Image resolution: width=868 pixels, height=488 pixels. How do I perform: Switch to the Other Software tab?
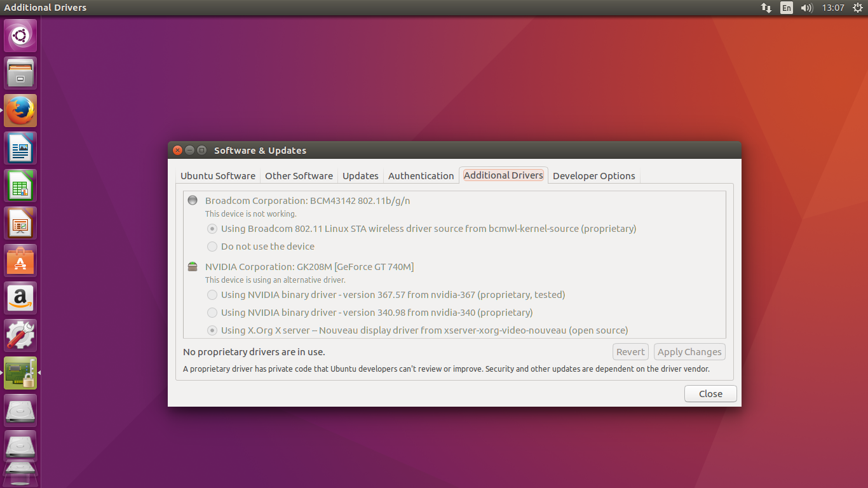point(299,176)
